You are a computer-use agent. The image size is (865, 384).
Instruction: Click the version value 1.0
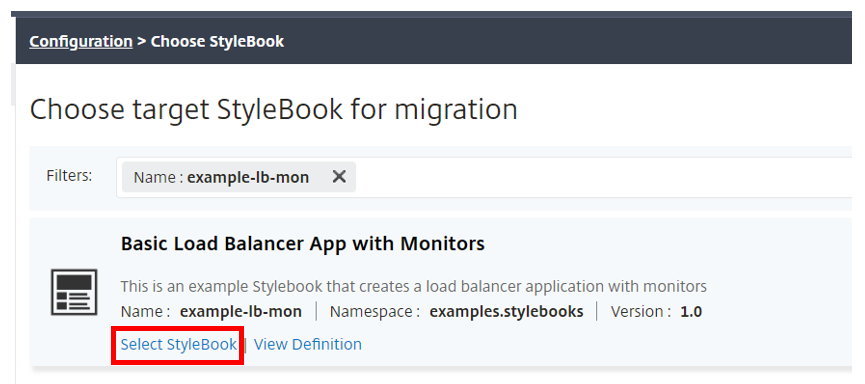click(x=691, y=312)
